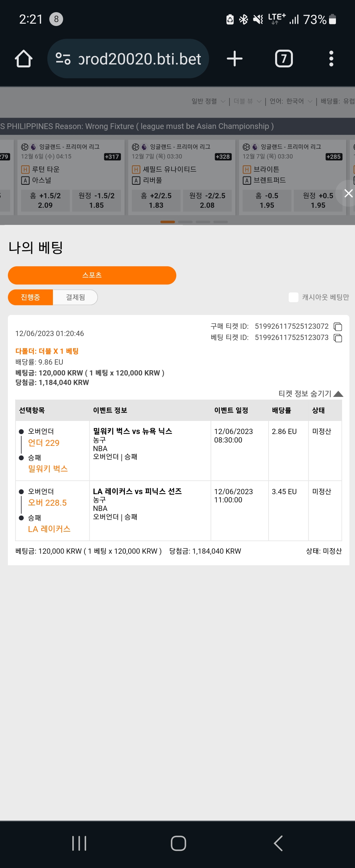Close the featured matches carousel
The height and width of the screenshot is (868, 355).
point(348,193)
